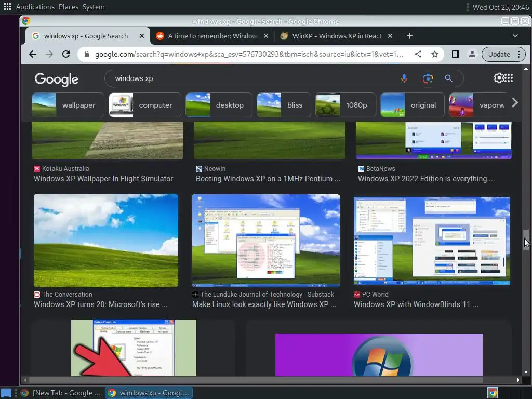Click the vertical scrollbar thumb
The image size is (532, 399).
(526, 240)
